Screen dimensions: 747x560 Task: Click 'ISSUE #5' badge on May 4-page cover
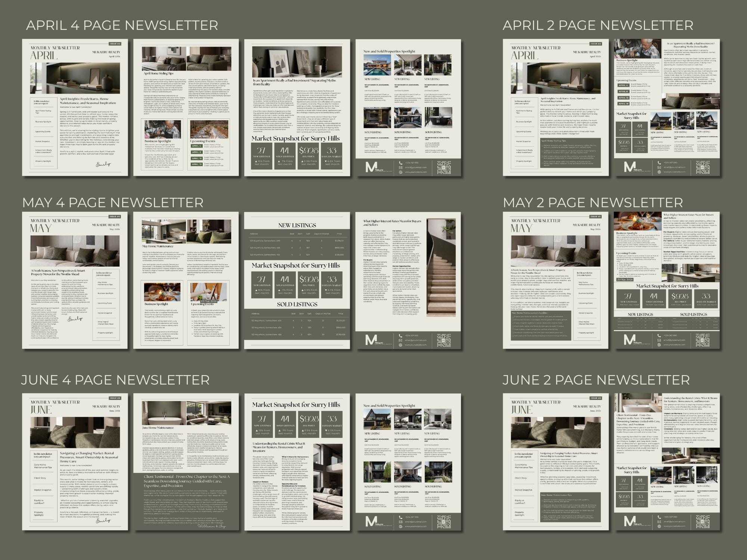(115, 217)
